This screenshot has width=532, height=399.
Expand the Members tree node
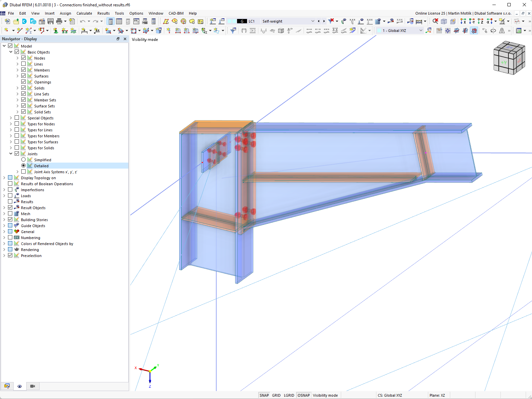[x=17, y=70]
